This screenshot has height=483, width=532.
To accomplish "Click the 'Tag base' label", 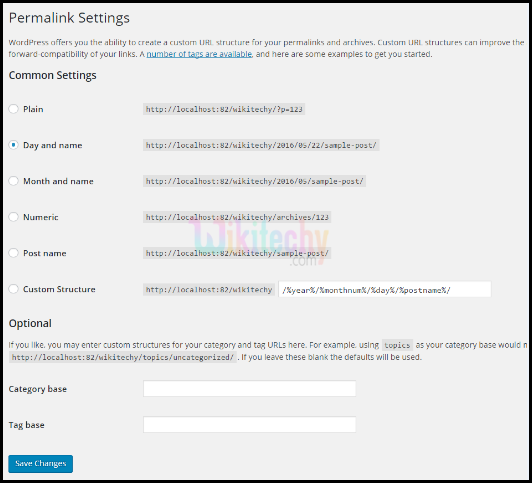I will (26, 425).
